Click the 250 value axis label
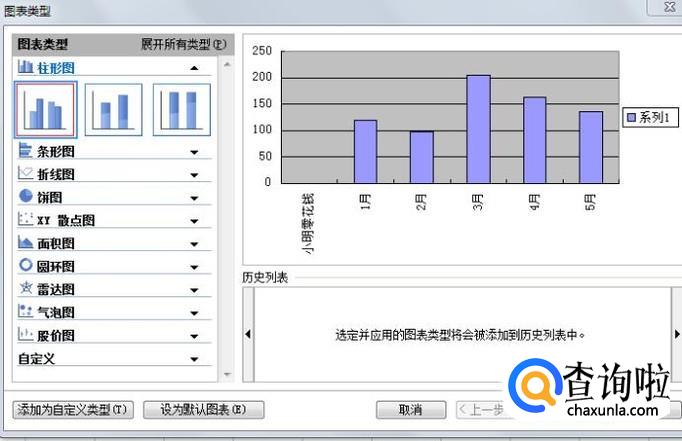The width and height of the screenshot is (682, 441). coord(262,51)
